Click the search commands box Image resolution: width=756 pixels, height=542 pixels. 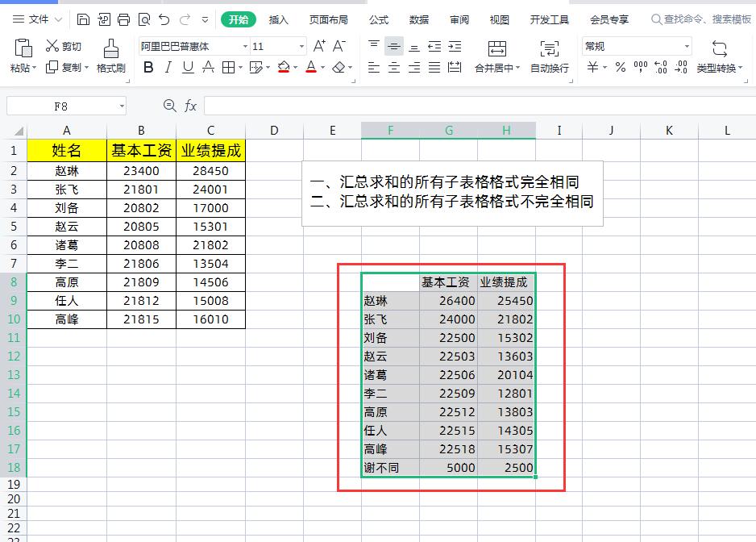pyautogui.click(x=701, y=19)
